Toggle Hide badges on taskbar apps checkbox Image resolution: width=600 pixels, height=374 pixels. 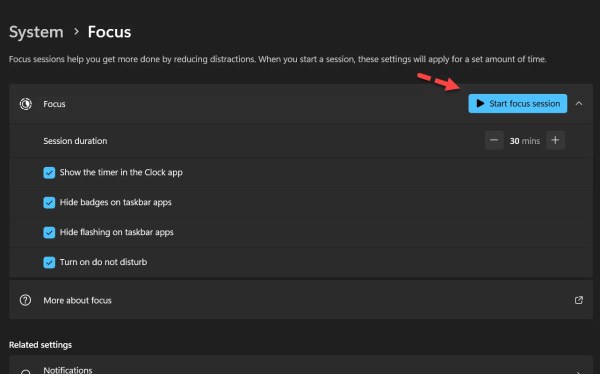tap(49, 203)
